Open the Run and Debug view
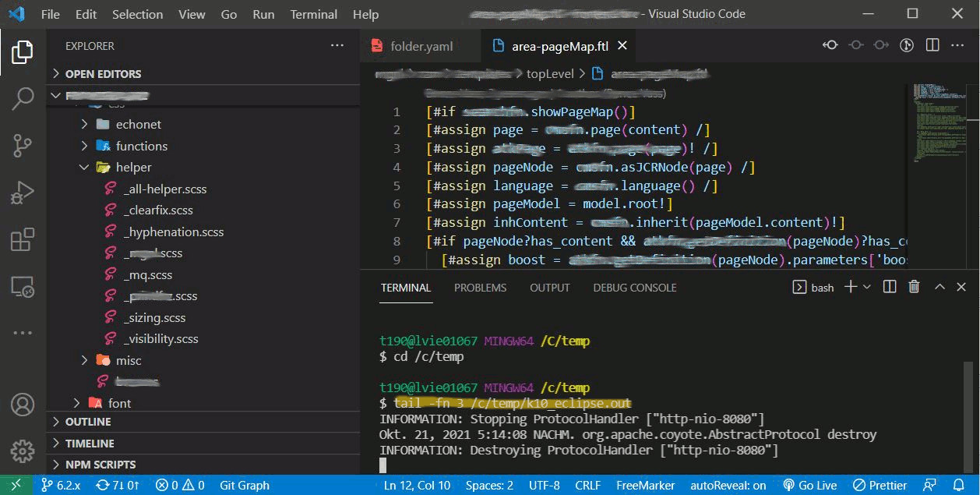This screenshot has height=495, width=980. [x=22, y=194]
